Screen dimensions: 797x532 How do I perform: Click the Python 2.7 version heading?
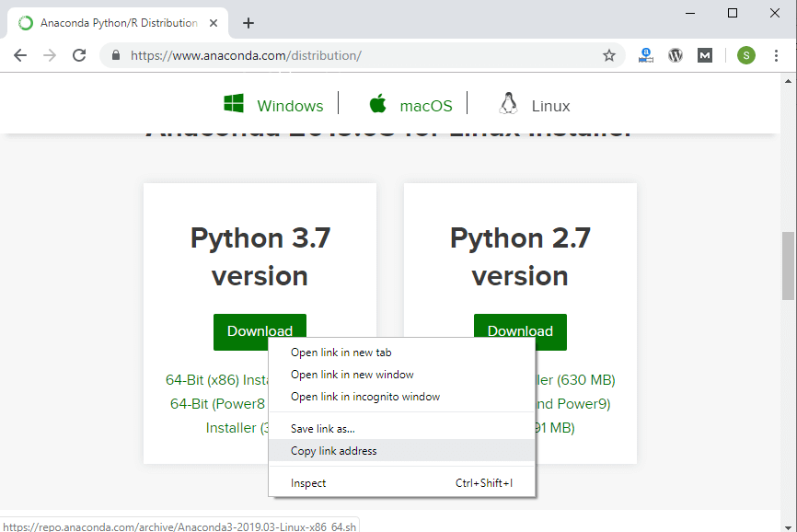click(520, 257)
